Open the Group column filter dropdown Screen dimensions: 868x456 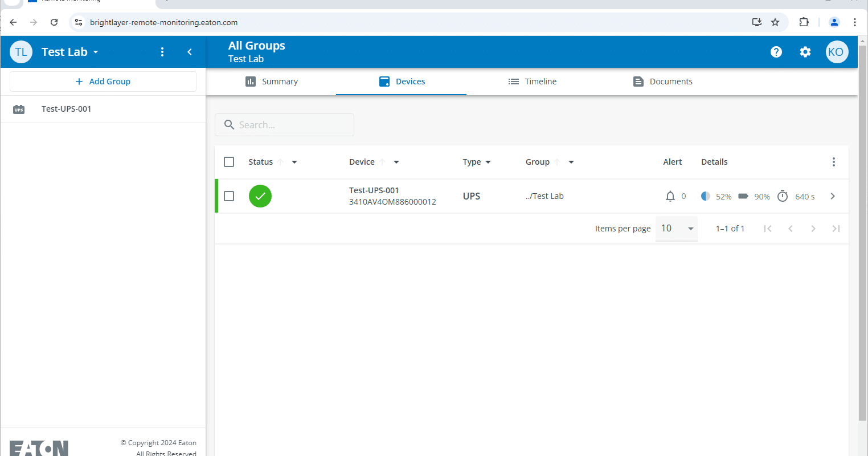click(571, 162)
